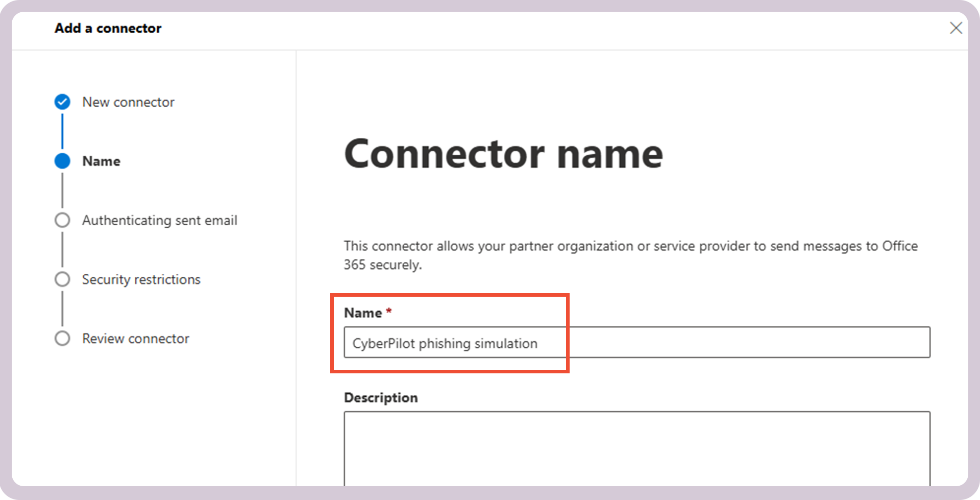
Task: Click the Add a connector dialog title
Action: point(107,28)
